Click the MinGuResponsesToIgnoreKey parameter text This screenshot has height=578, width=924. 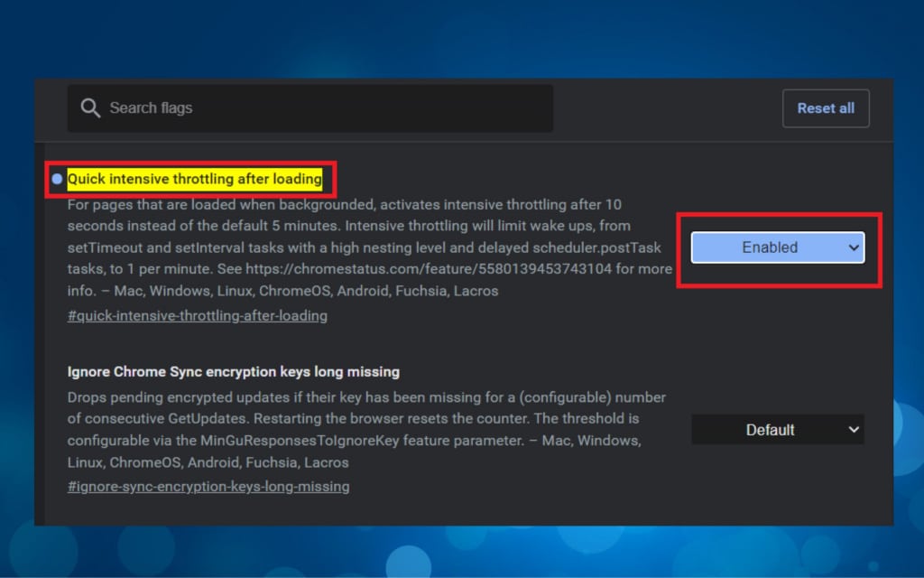[x=300, y=441]
